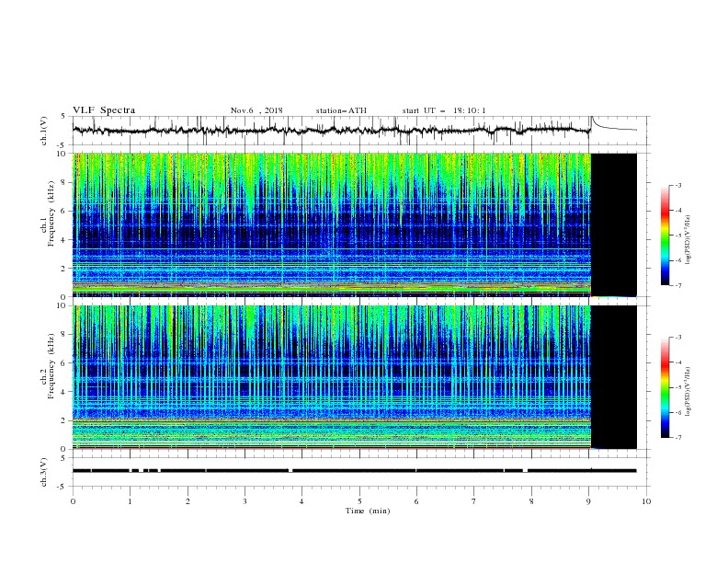This screenshot has width=728, height=563.
Task: Click the 'ch.1(V)' waveform axis label
Action: [x=44, y=131]
